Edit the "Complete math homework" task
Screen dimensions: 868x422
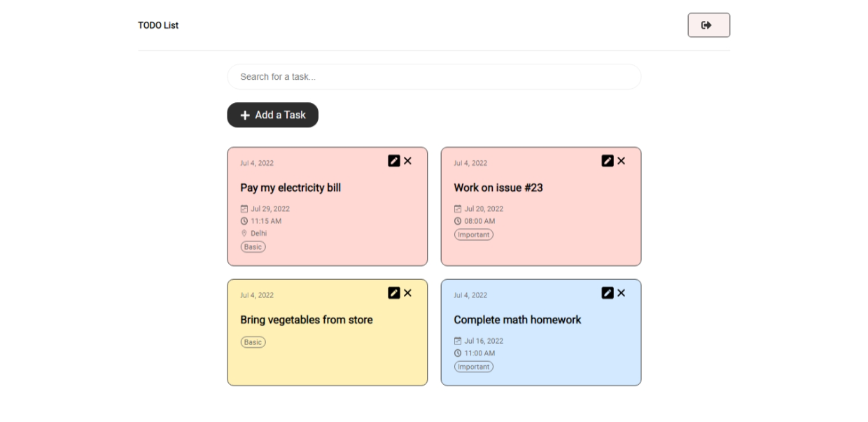tap(608, 293)
